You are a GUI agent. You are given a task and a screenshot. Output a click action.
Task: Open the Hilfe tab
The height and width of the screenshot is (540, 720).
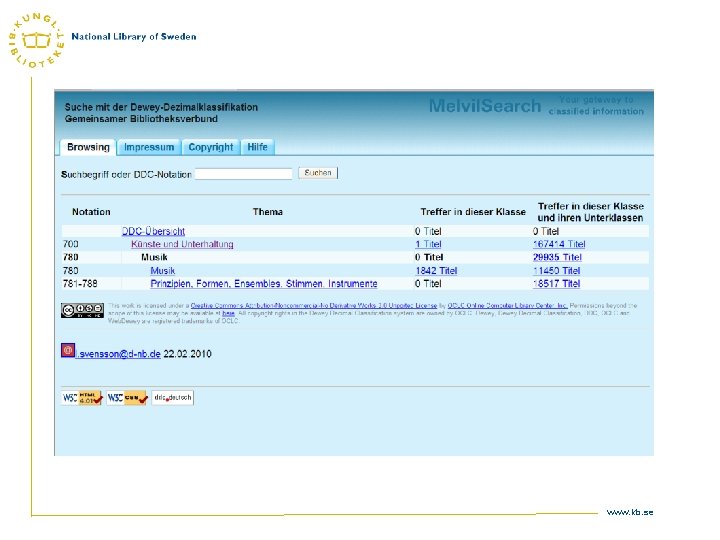[x=257, y=147]
